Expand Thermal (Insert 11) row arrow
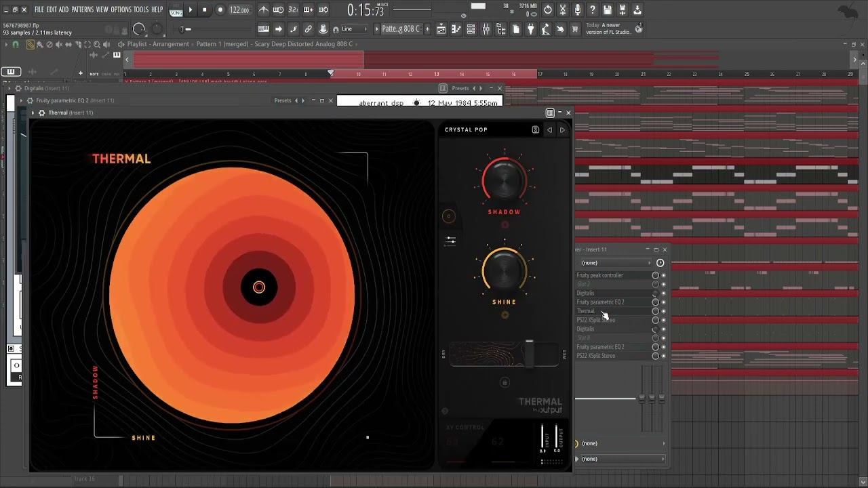868x488 pixels. coord(33,113)
